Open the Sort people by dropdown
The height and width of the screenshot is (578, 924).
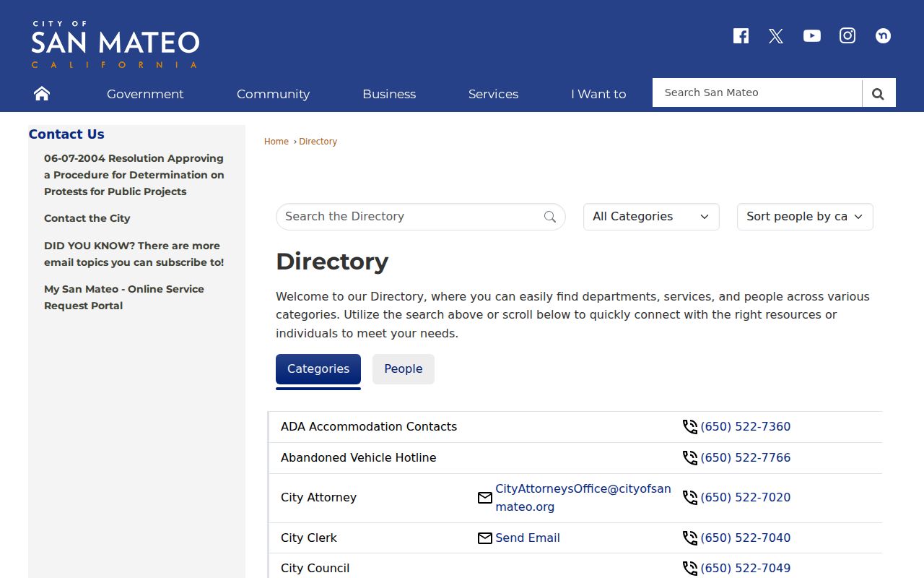[805, 217]
